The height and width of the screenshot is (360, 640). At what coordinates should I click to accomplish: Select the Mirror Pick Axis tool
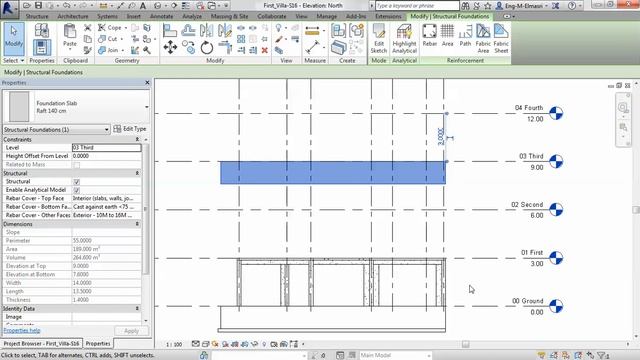(x=207, y=30)
